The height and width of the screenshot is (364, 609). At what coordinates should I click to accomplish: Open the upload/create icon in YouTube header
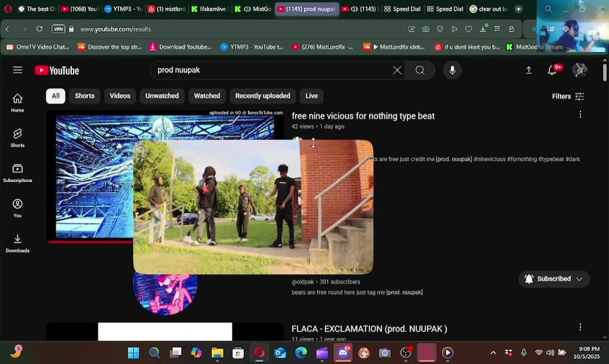click(x=529, y=70)
